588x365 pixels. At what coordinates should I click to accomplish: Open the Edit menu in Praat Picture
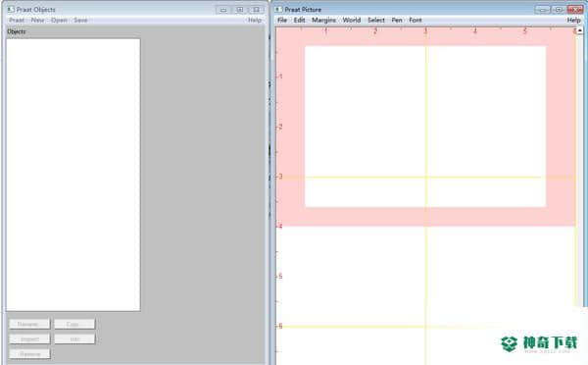(x=299, y=21)
